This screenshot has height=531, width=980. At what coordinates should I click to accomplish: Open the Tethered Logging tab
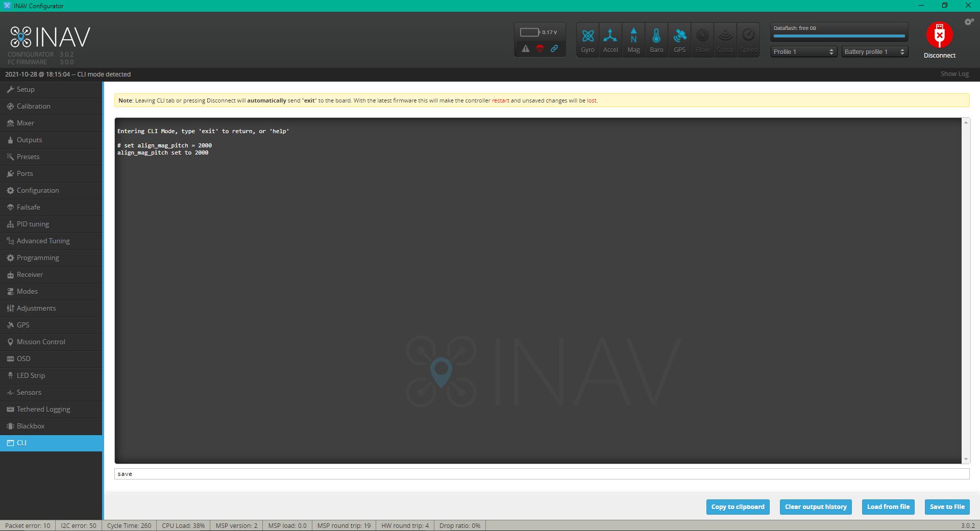coord(51,409)
